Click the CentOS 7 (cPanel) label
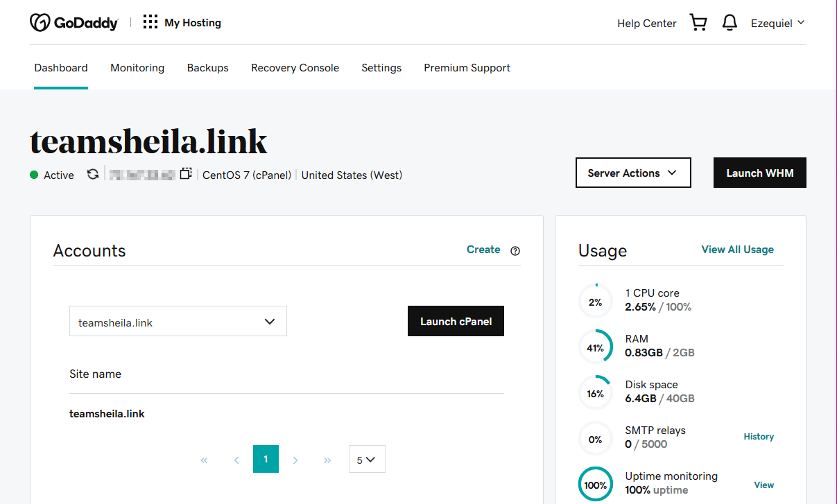Screen dimensions: 837x504 click(247, 175)
